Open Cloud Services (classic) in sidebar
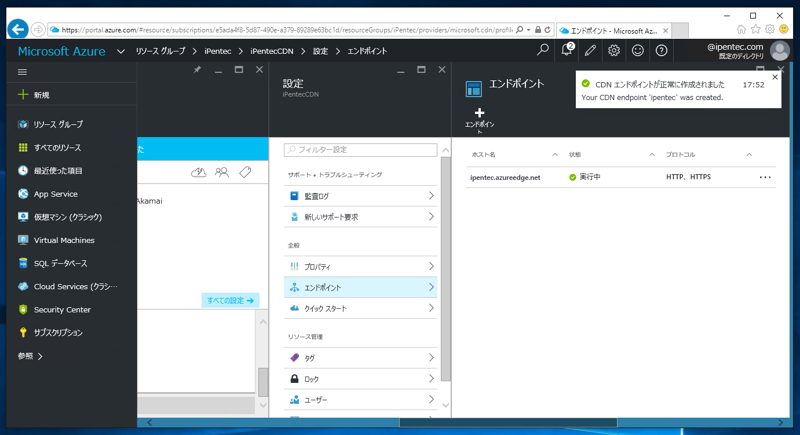This screenshot has height=435, width=800. click(x=71, y=286)
